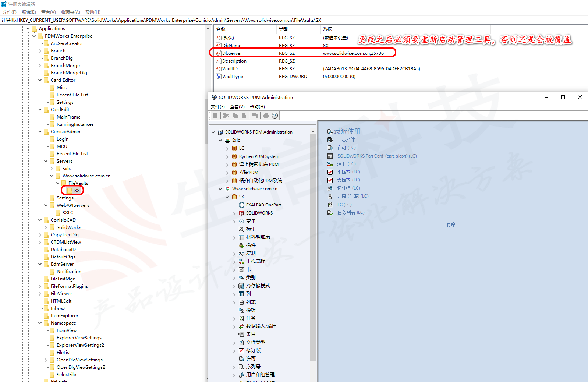
Task: Select the 文件类型 node in the PDM tree
Action: (x=255, y=343)
